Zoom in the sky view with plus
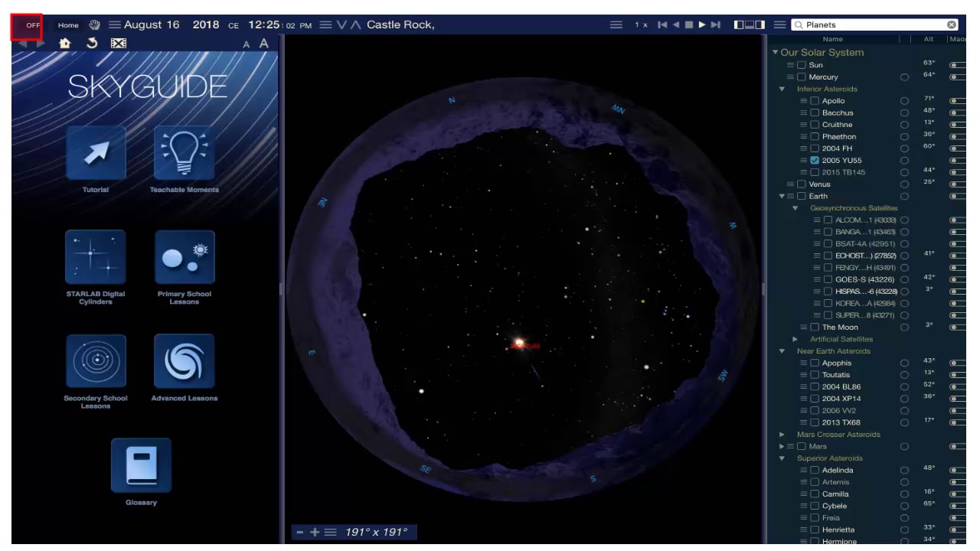Viewport: 980px width, 551px height. tap(315, 532)
